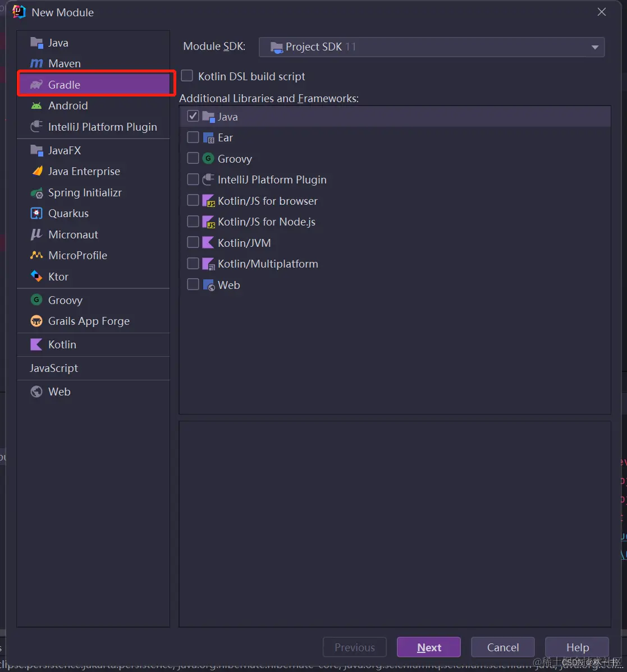The height and width of the screenshot is (672, 627).
Task: Select Java Enterprise module type
Action: click(x=94, y=171)
